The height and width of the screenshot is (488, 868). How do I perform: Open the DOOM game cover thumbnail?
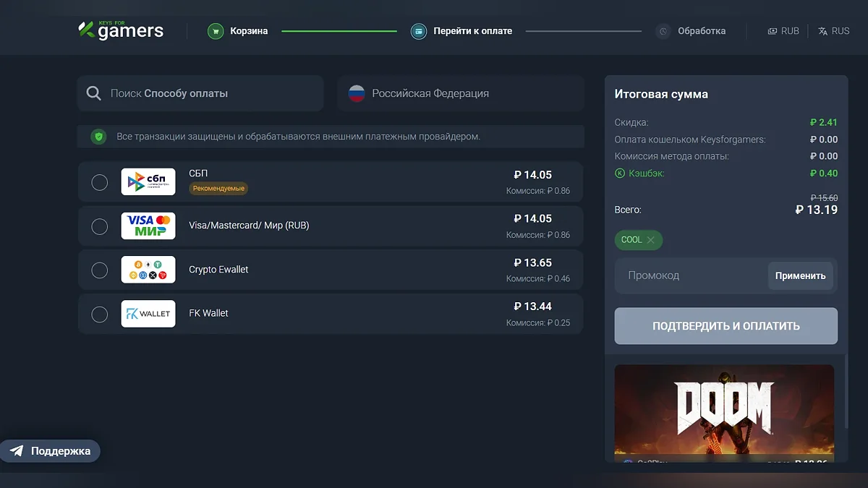[724, 409]
